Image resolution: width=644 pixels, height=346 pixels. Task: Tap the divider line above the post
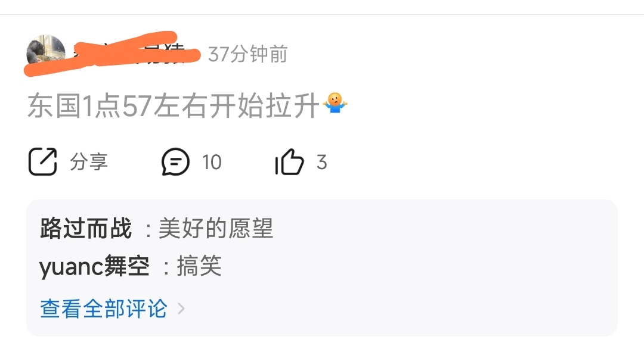coord(322,14)
